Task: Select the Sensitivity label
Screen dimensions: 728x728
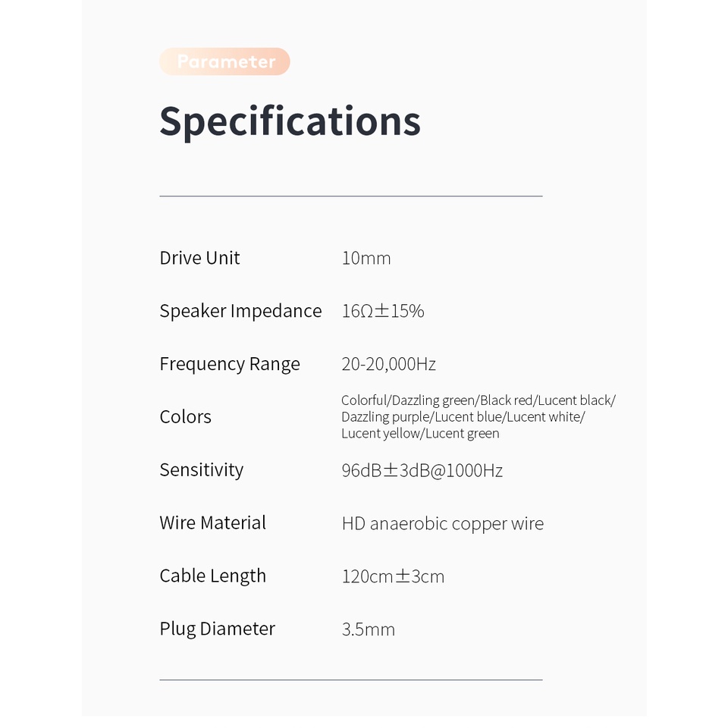Action: click(201, 470)
